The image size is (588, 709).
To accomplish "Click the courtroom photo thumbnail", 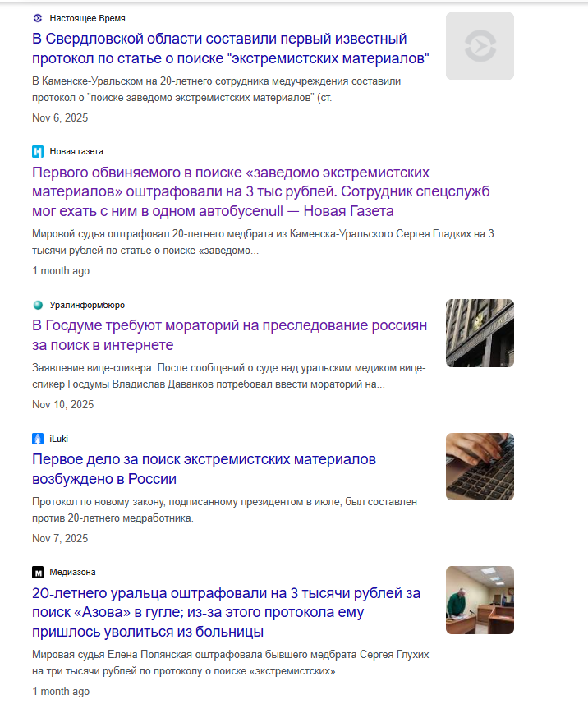I will coord(480,600).
